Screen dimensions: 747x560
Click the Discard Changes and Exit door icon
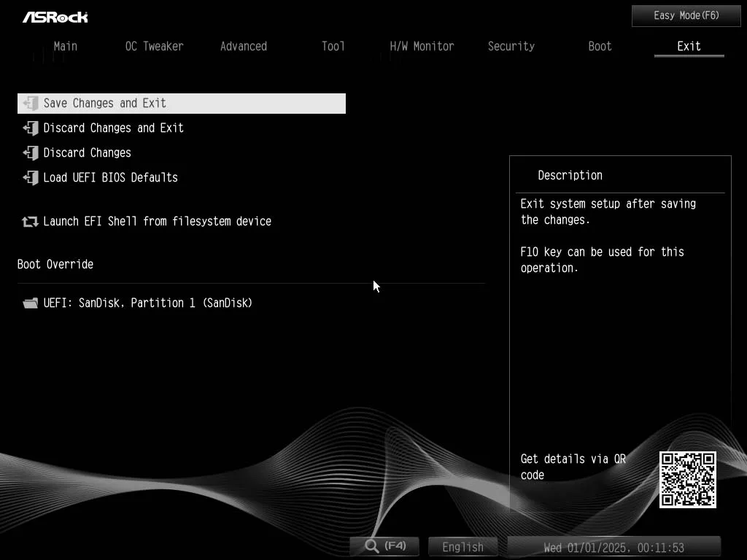[x=31, y=128]
